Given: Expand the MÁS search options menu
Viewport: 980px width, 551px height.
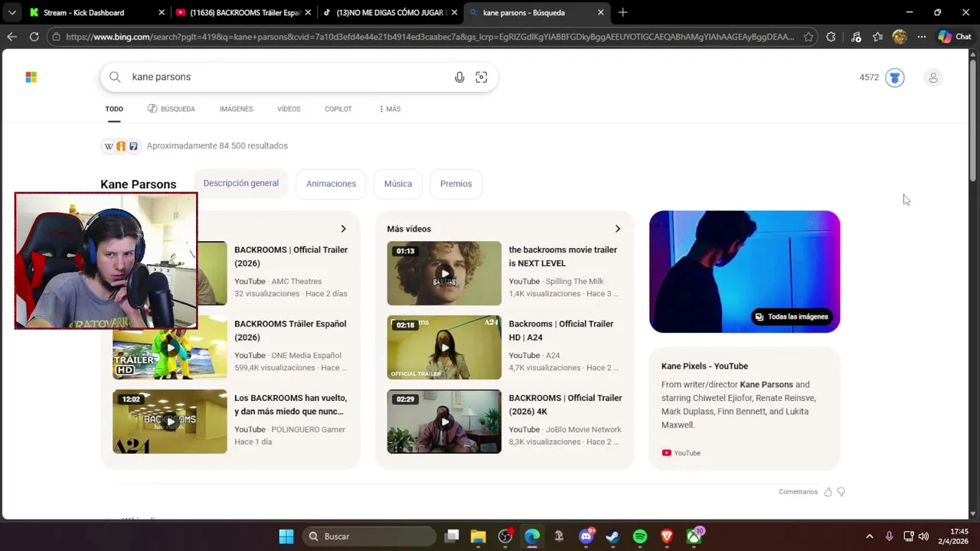Looking at the screenshot, I should point(390,109).
